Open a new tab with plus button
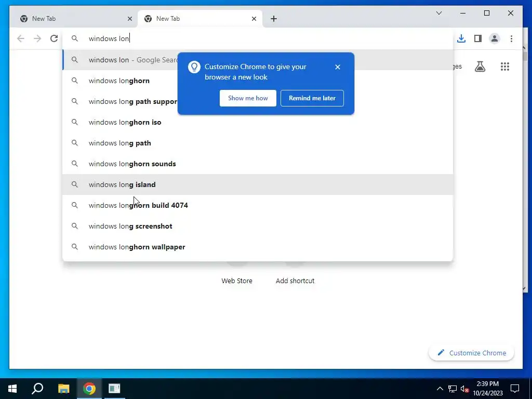Image resolution: width=532 pixels, height=399 pixels. 274,19
